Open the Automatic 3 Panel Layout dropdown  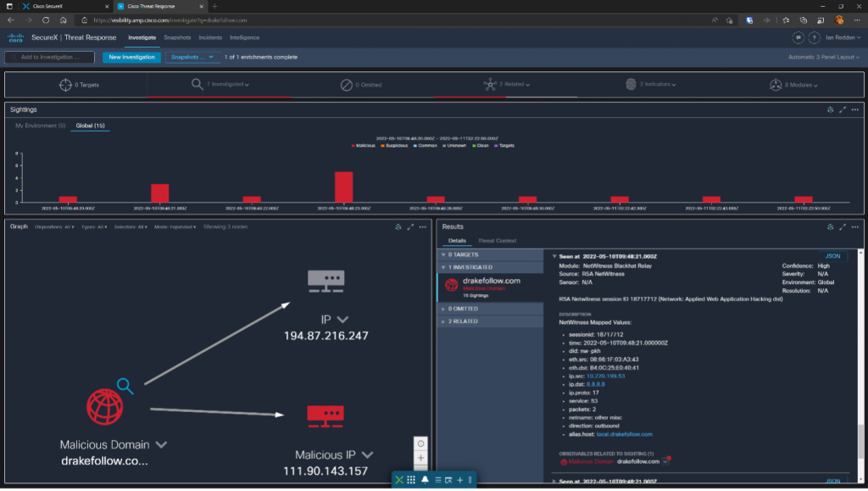825,57
